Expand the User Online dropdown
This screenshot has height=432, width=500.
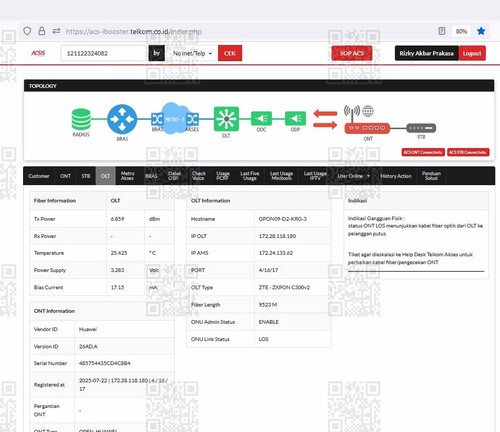(354, 176)
